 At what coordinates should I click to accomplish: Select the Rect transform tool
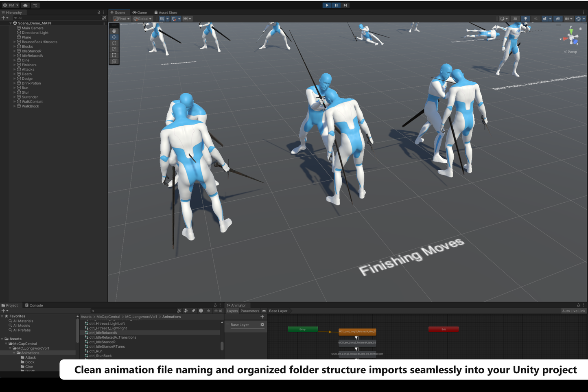tap(114, 55)
